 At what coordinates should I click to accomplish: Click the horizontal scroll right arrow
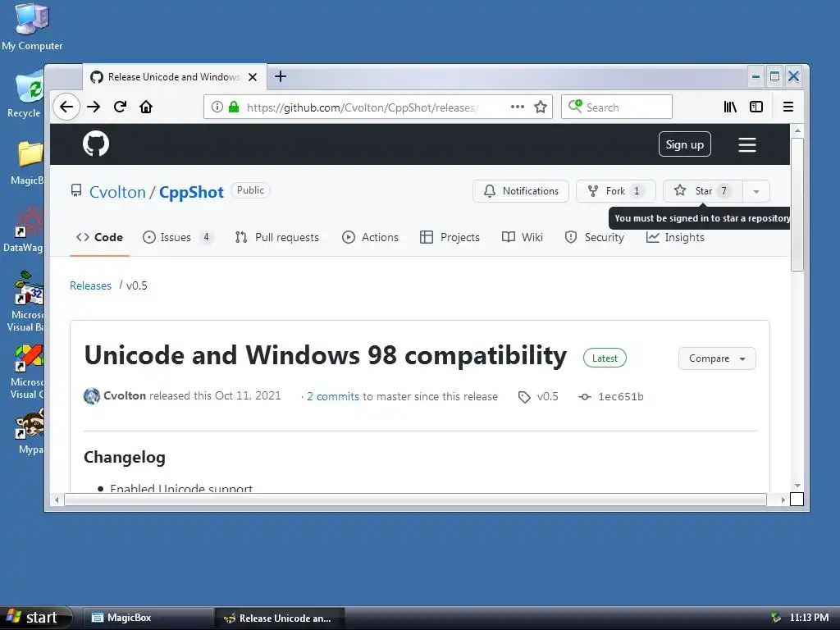(x=783, y=500)
